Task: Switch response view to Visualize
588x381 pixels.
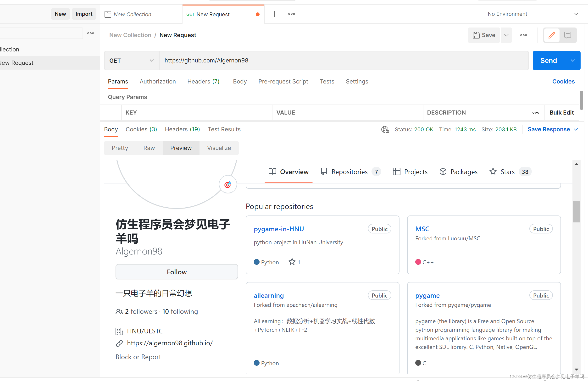Action: (x=219, y=148)
